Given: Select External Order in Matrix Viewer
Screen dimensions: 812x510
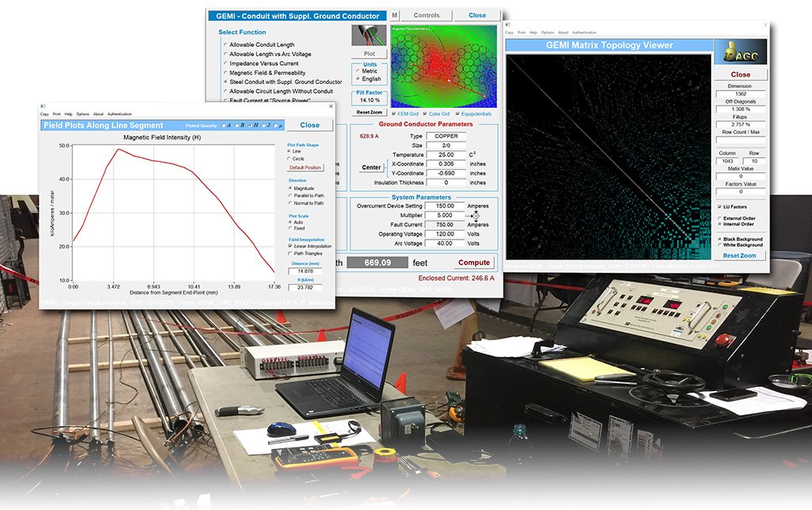Looking at the screenshot, I should [x=720, y=218].
